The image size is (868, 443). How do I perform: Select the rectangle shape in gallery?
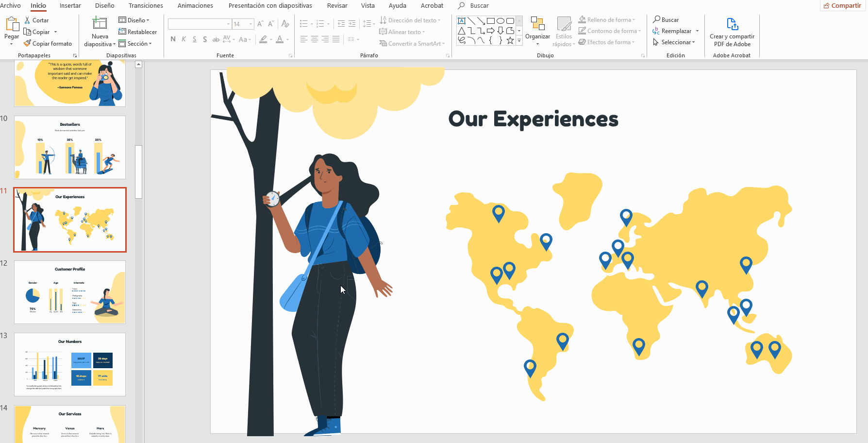[x=491, y=21]
